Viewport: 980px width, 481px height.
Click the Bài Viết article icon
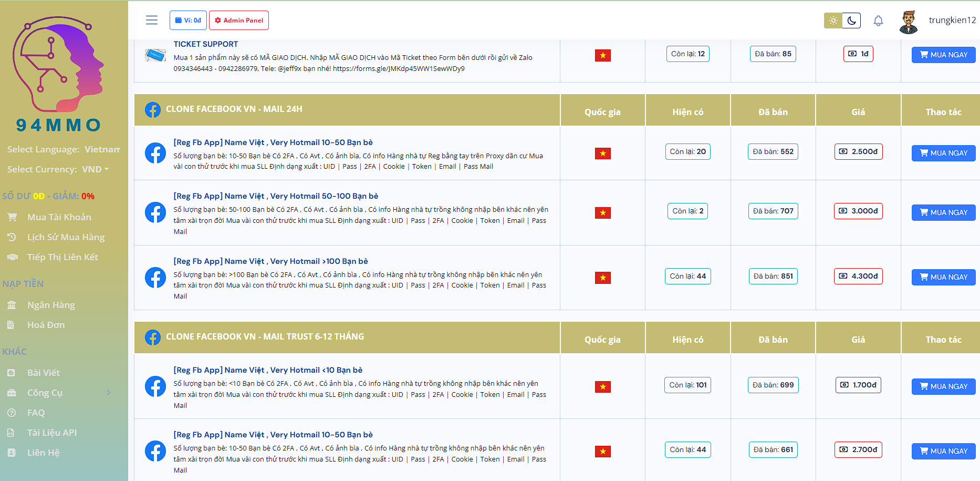[x=11, y=373]
